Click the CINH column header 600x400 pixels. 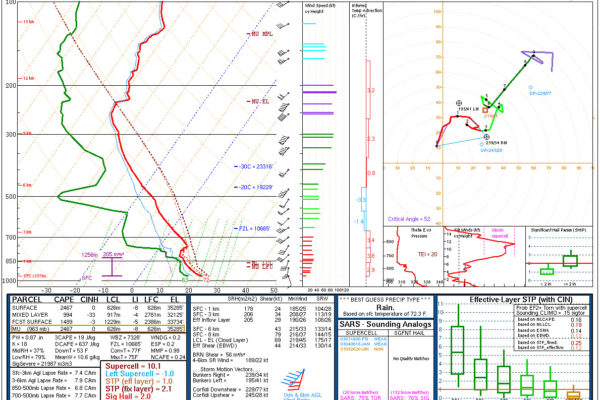point(90,300)
